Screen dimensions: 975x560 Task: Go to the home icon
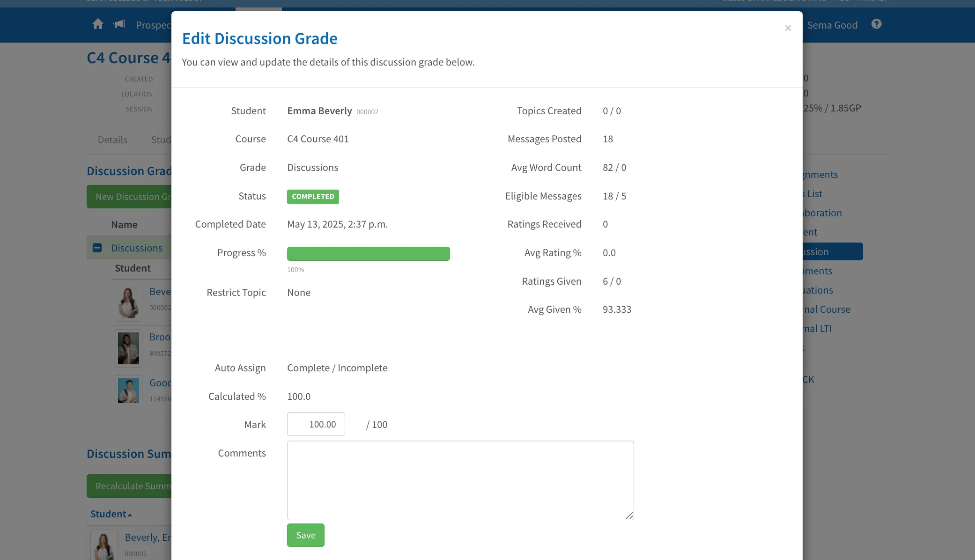tap(98, 24)
